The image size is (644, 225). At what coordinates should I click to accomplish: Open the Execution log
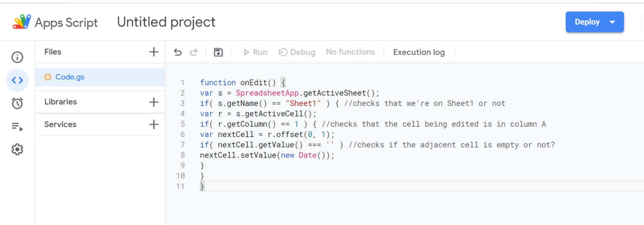point(419,52)
